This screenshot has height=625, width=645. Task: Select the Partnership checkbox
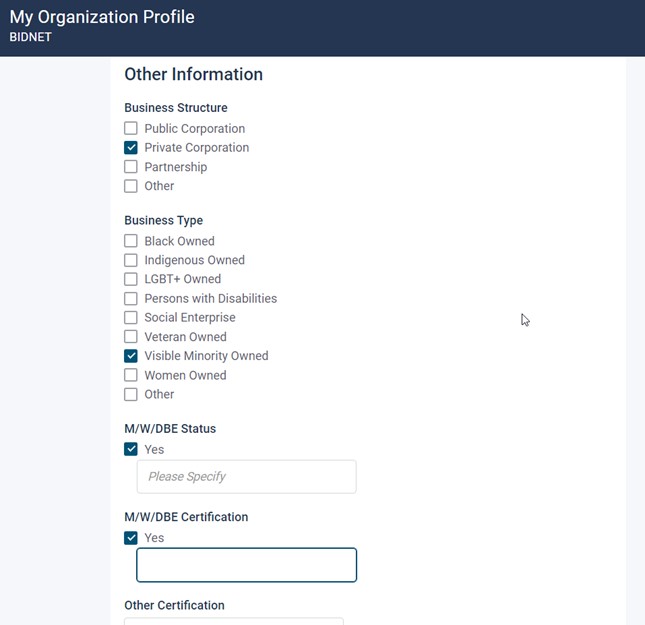point(131,167)
